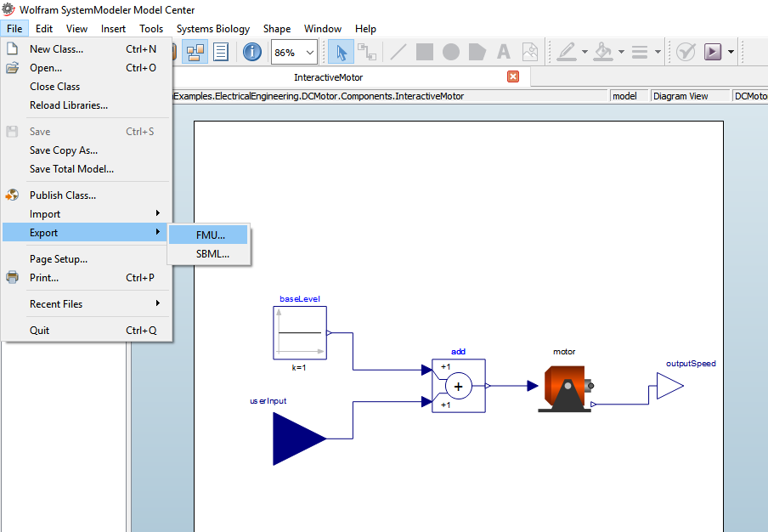Screen dimensions: 768x532
Task: Choose Publish Class... menu entry
Action: pos(87,195)
